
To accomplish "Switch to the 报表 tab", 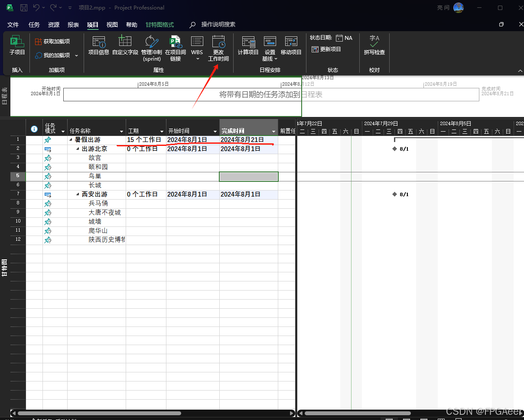I will pyautogui.click(x=73, y=25).
